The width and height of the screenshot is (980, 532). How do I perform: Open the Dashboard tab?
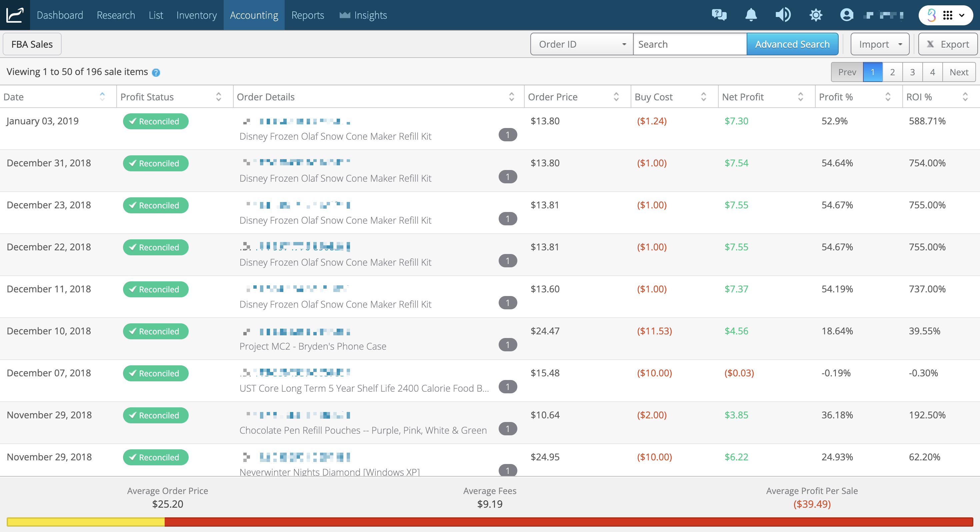[60, 15]
